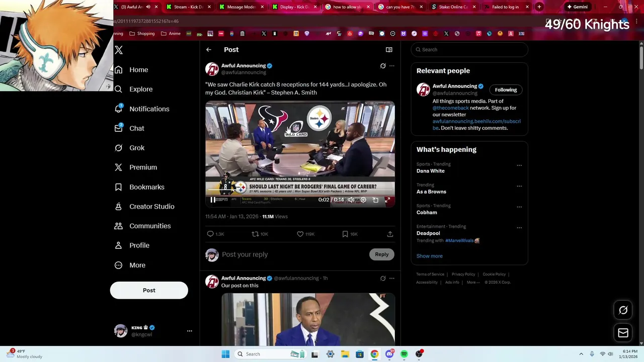Viewport: 644px width, 362px height.
Task: Open the @thecomeback link
Action: [x=450, y=108]
